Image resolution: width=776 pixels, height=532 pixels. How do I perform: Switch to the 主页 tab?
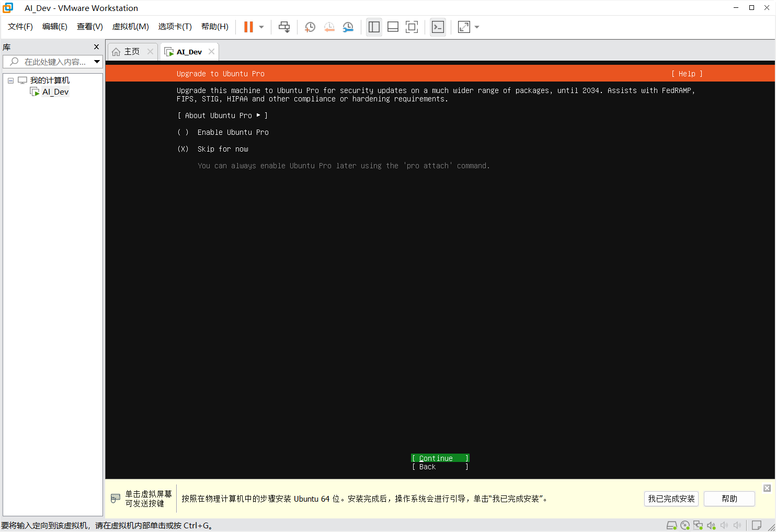point(130,51)
